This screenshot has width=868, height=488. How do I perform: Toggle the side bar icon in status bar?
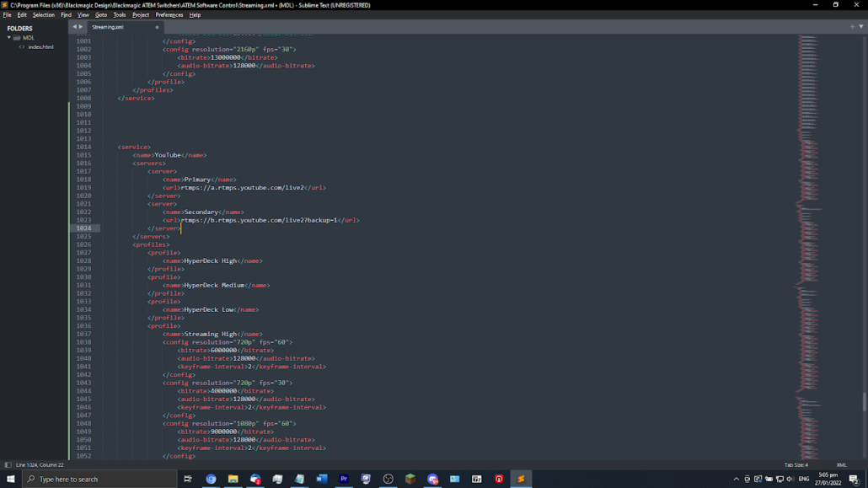[8, 464]
